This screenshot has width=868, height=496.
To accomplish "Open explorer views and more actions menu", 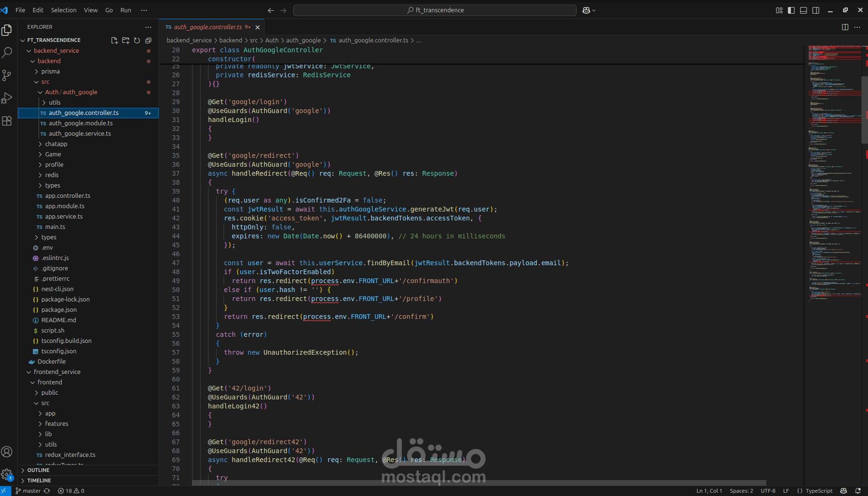I will tap(148, 27).
